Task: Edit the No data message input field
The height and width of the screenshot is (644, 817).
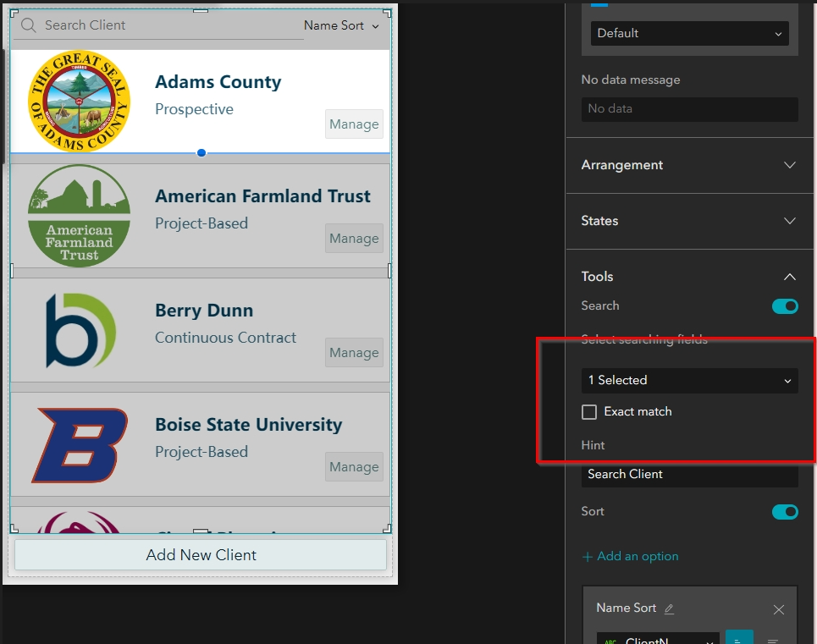Action: [689, 109]
